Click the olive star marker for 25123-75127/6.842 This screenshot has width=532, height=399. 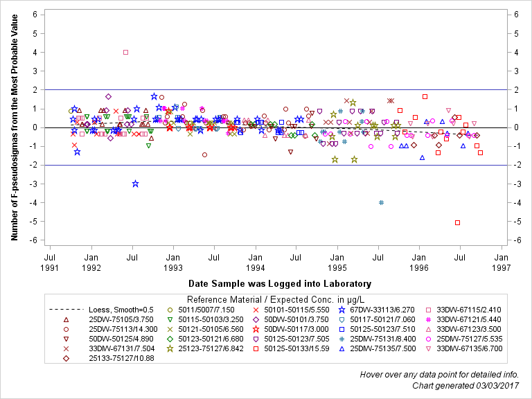pyautogui.click(x=170, y=349)
